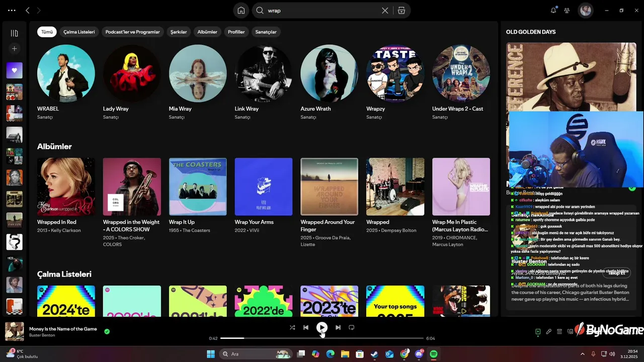This screenshot has width=644, height=362.
Task: Open the user profile avatar
Action: (585, 10)
